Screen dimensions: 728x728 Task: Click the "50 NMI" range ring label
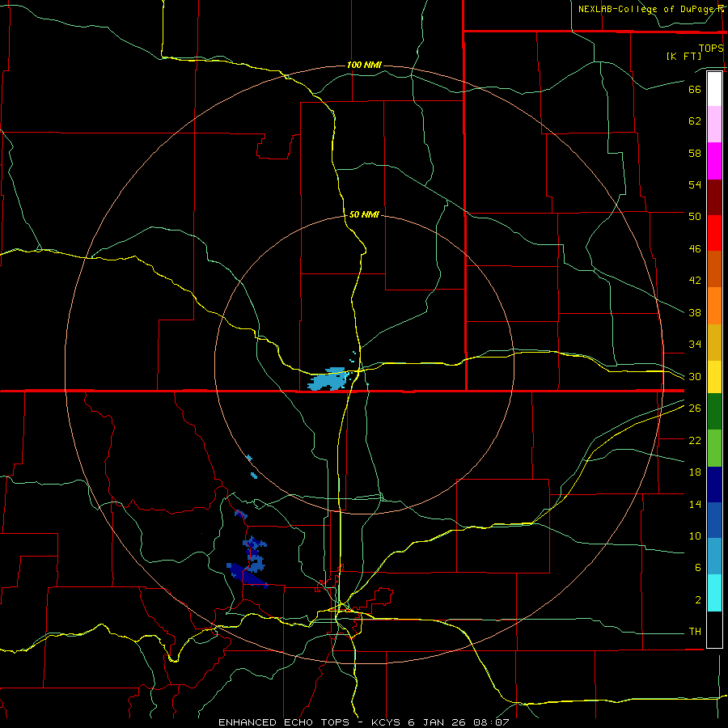(364, 214)
